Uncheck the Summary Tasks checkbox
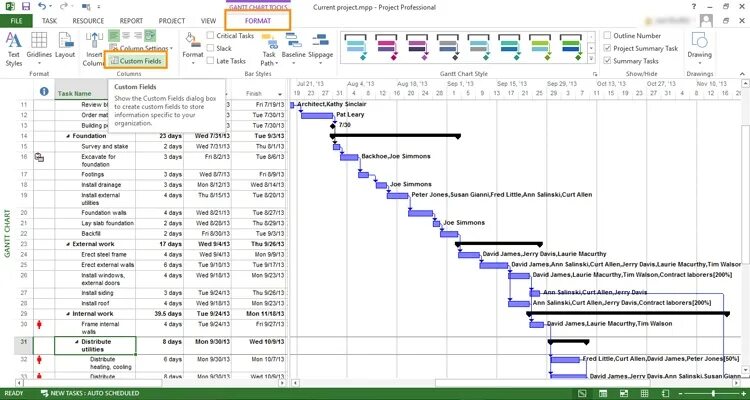The image size is (750, 400). (x=607, y=61)
